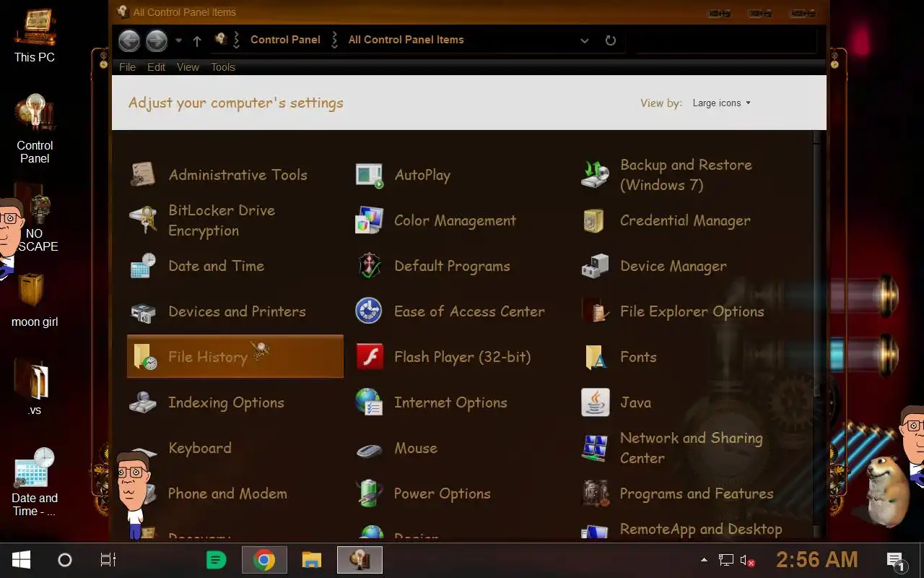The image size is (924, 578).
Task: Click the muted volume tray icon
Action: click(748, 561)
